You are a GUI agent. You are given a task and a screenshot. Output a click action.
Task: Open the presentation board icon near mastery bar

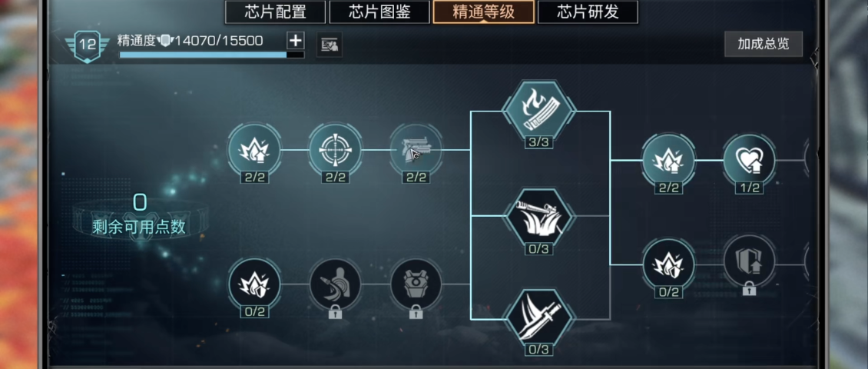point(329,45)
